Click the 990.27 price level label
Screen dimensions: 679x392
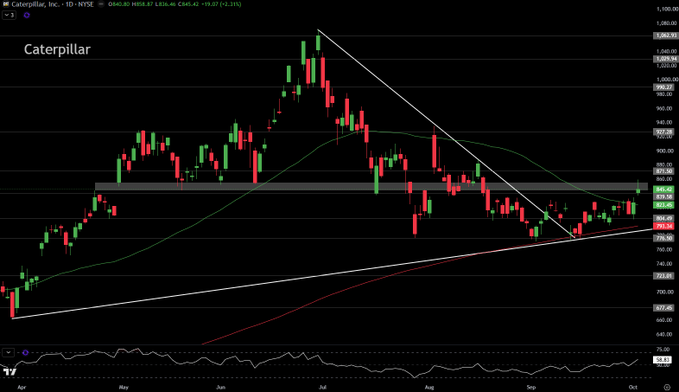(664, 87)
